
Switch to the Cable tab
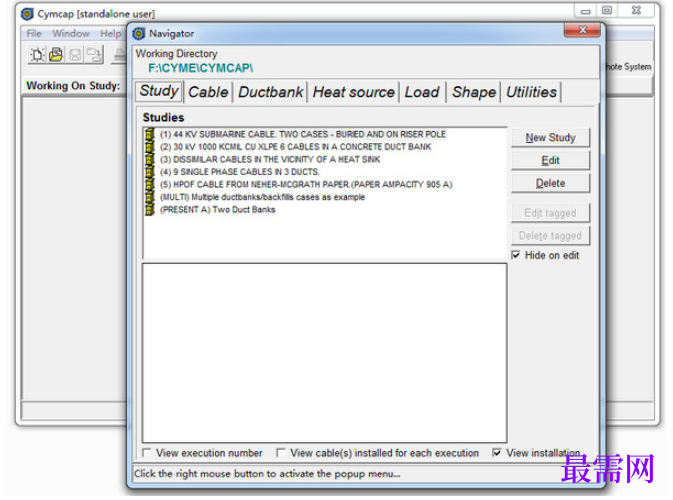tap(208, 92)
